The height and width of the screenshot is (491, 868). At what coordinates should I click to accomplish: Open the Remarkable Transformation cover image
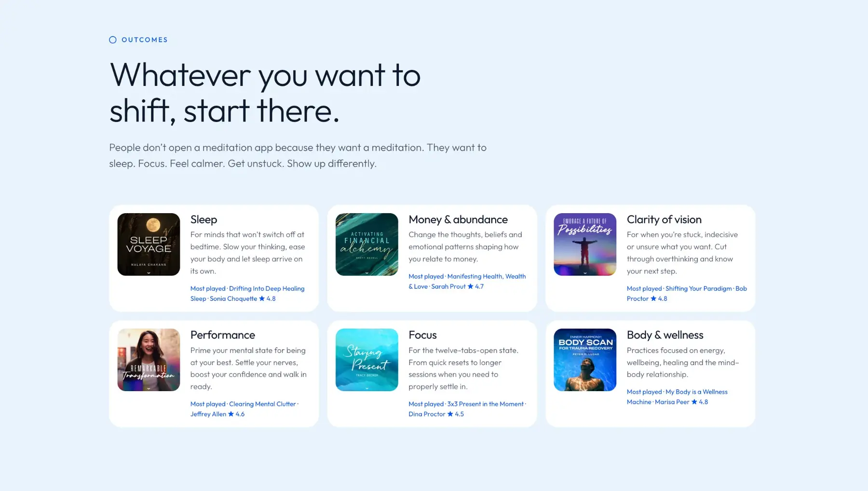[x=149, y=360]
